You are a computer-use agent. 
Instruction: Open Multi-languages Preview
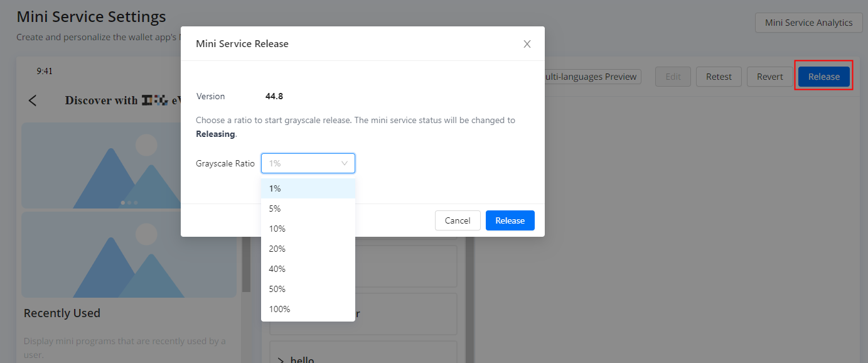pyautogui.click(x=590, y=77)
